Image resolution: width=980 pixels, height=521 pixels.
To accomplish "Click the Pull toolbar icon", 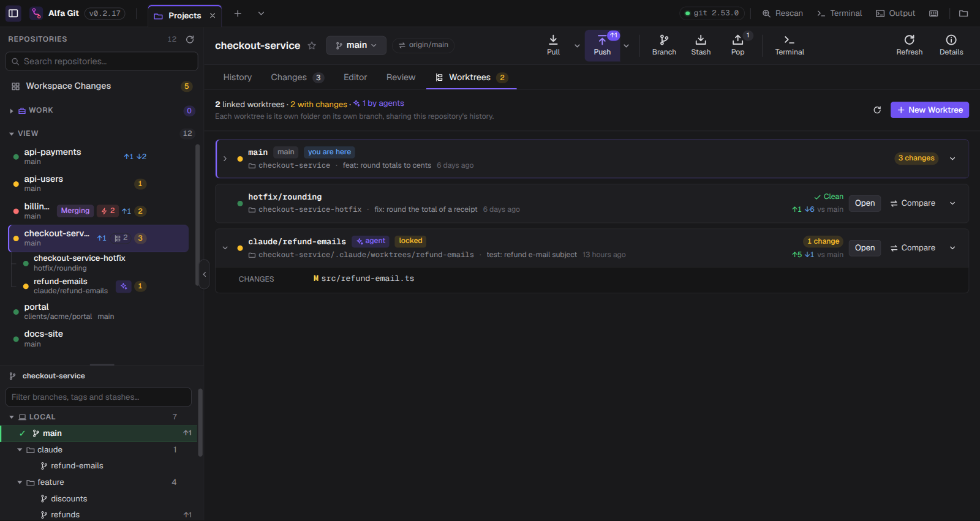I will click(553, 45).
